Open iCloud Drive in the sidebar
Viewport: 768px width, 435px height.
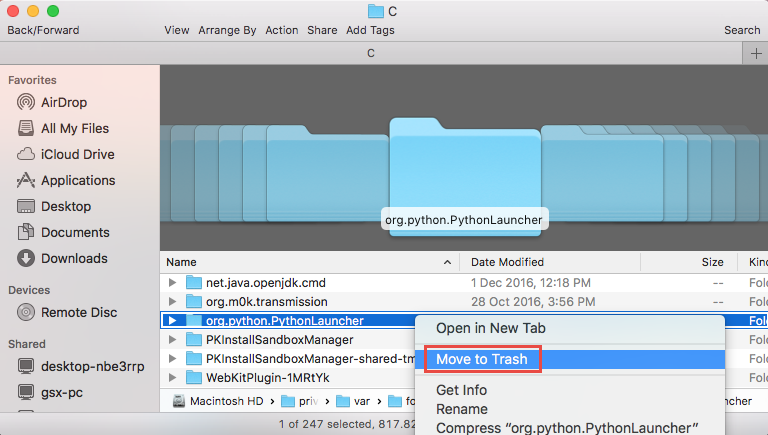coord(77,154)
